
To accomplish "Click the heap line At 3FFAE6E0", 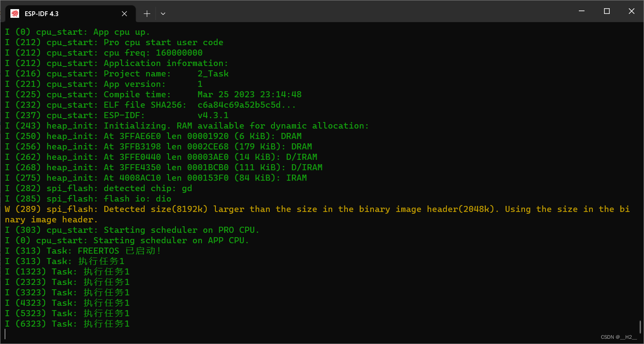I will pos(153,136).
